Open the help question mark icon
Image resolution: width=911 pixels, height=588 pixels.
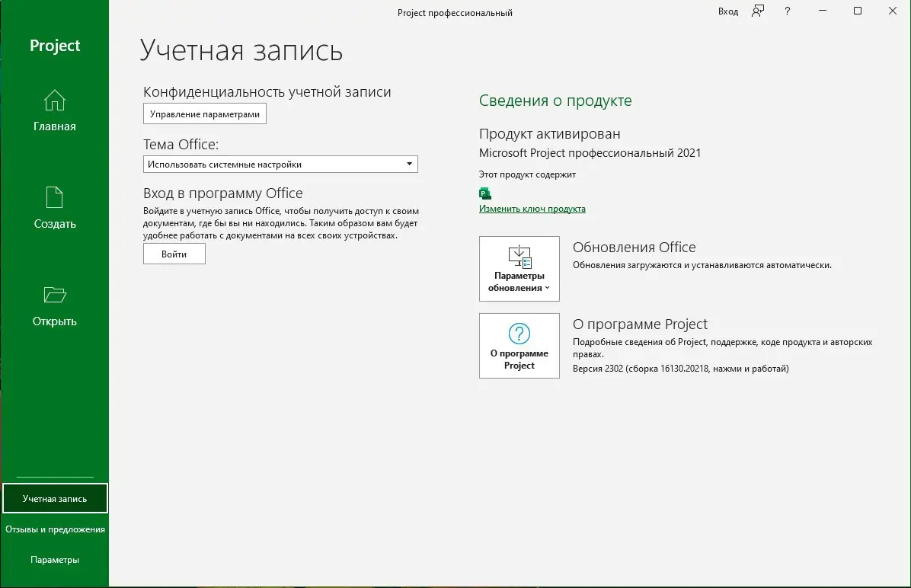pos(787,11)
